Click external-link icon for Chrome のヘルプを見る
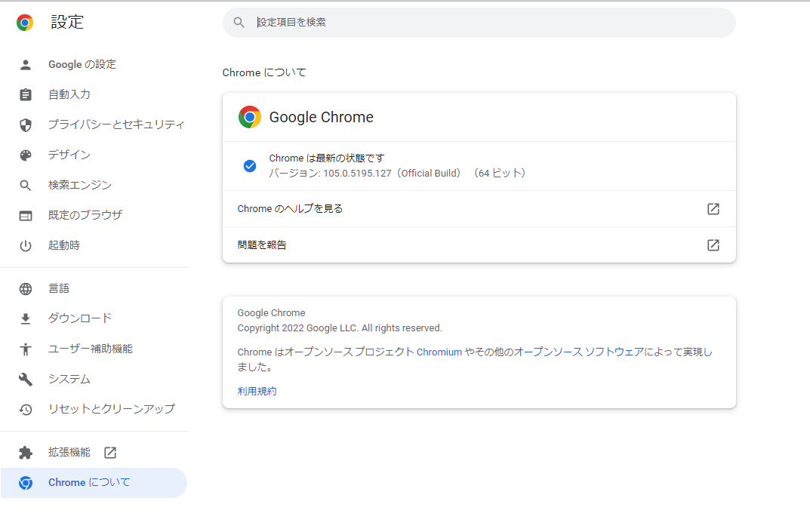 click(x=713, y=209)
